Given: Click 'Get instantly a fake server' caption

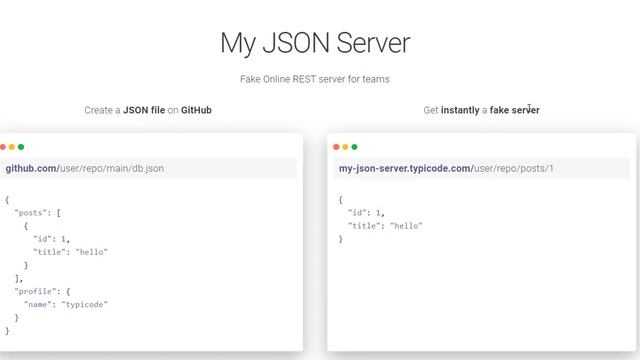Looking at the screenshot, I should (481, 110).
